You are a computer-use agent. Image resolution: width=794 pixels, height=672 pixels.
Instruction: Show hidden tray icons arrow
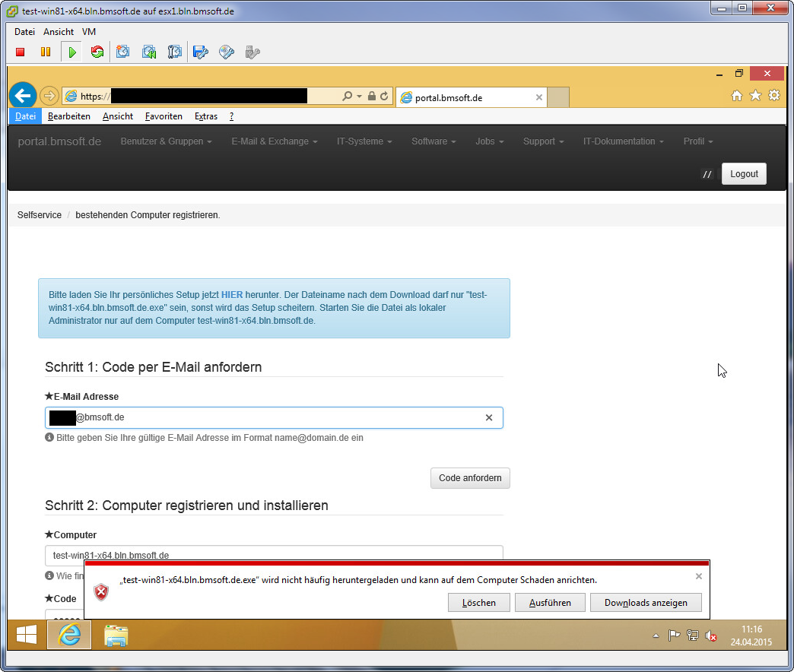pyautogui.click(x=656, y=636)
